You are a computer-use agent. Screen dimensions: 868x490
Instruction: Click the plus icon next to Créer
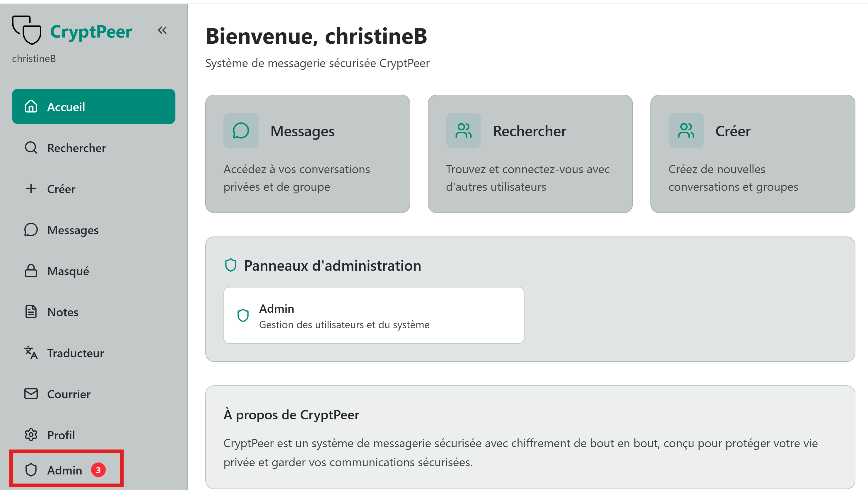click(x=31, y=189)
